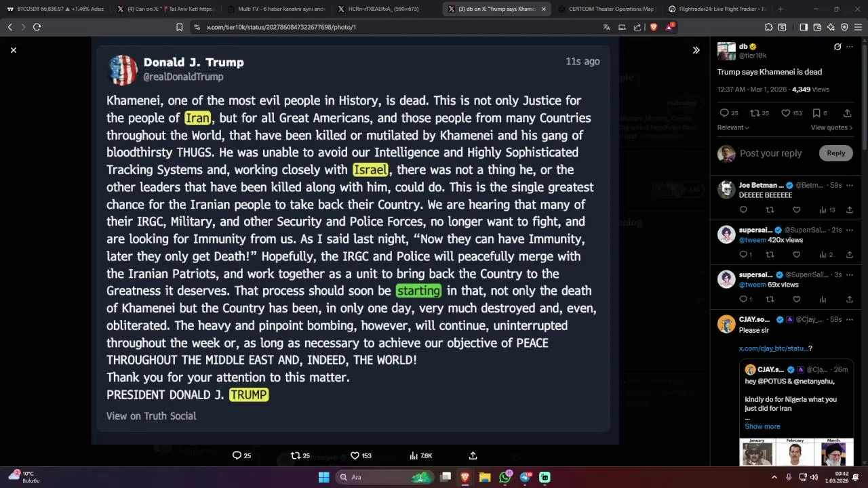Screen dimensions: 868x488
Task: Open the Relevant replies sort dropdown
Action: [x=733, y=127]
